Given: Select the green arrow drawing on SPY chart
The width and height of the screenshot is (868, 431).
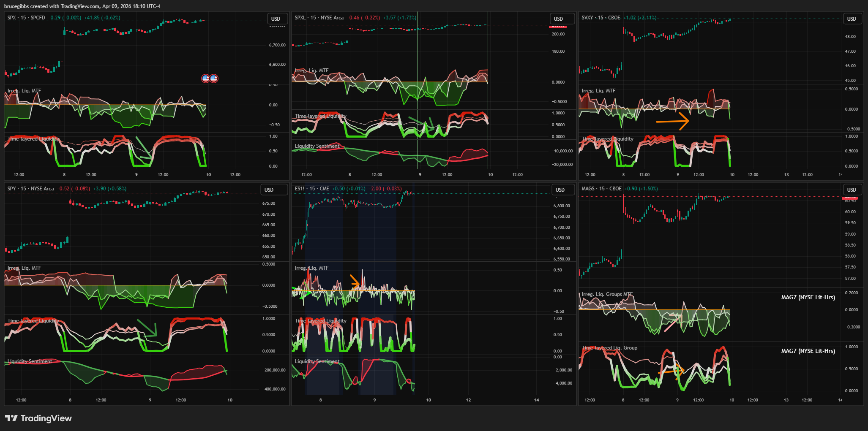Looking at the screenshot, I should [147, 328].
